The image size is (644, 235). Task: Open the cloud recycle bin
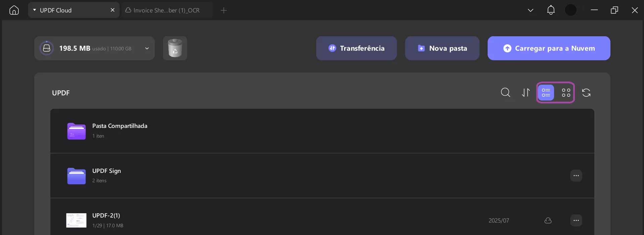click(175, 48)
